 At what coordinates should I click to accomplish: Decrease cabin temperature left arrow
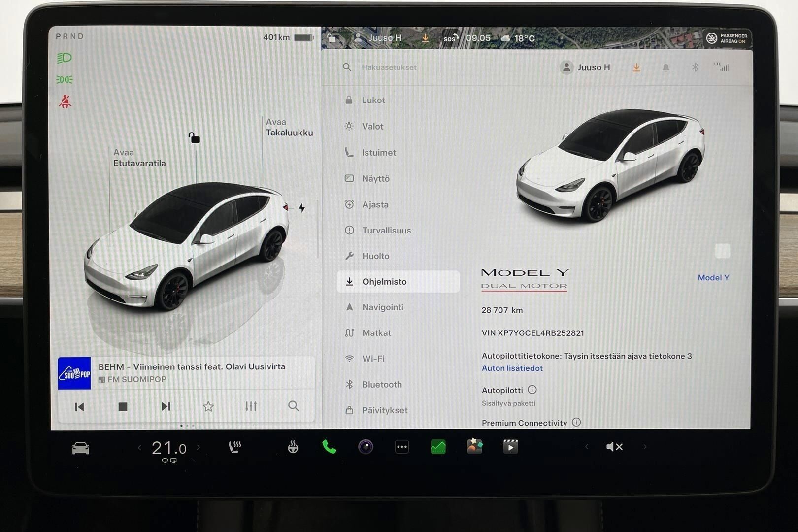139,448
